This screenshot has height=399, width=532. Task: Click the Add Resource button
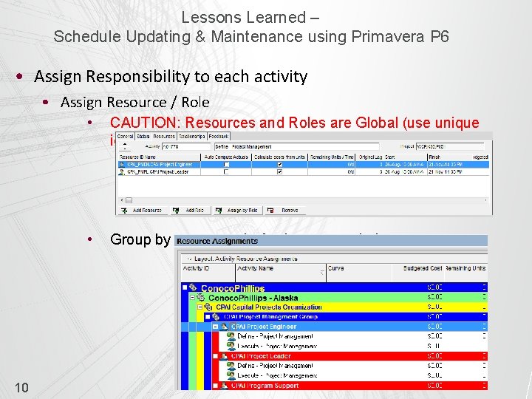click(143, 211)
